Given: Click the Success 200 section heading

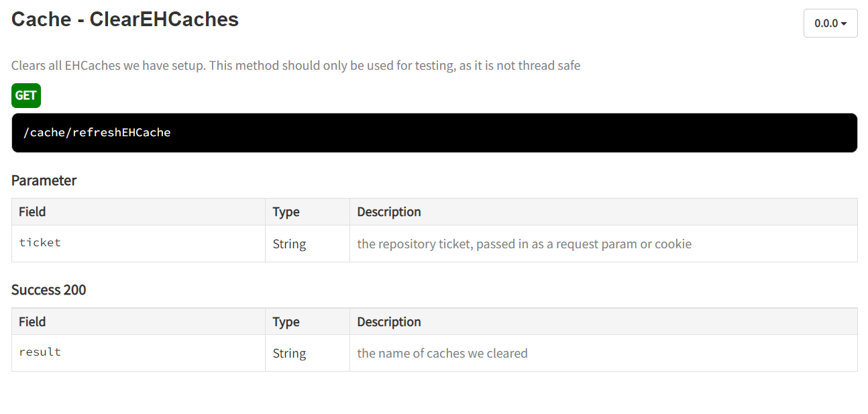Looking at the screenshot, I should click(x=49, y=290).
